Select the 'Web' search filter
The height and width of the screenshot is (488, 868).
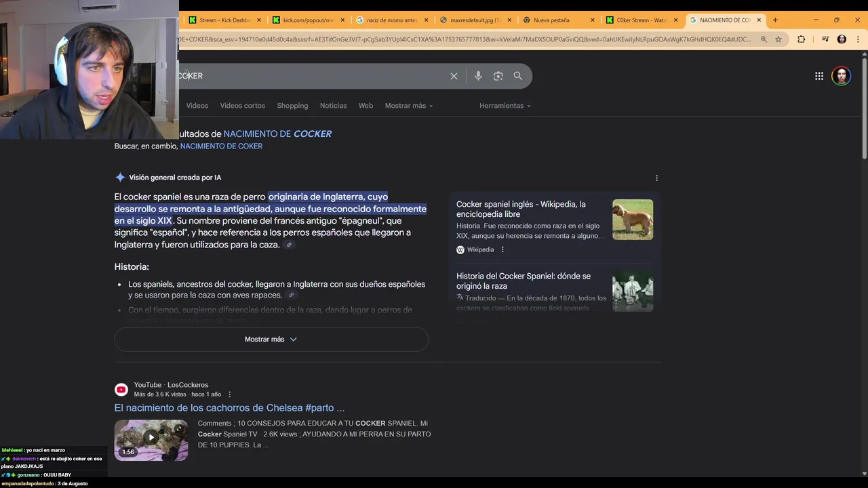(x=366, y=106)
